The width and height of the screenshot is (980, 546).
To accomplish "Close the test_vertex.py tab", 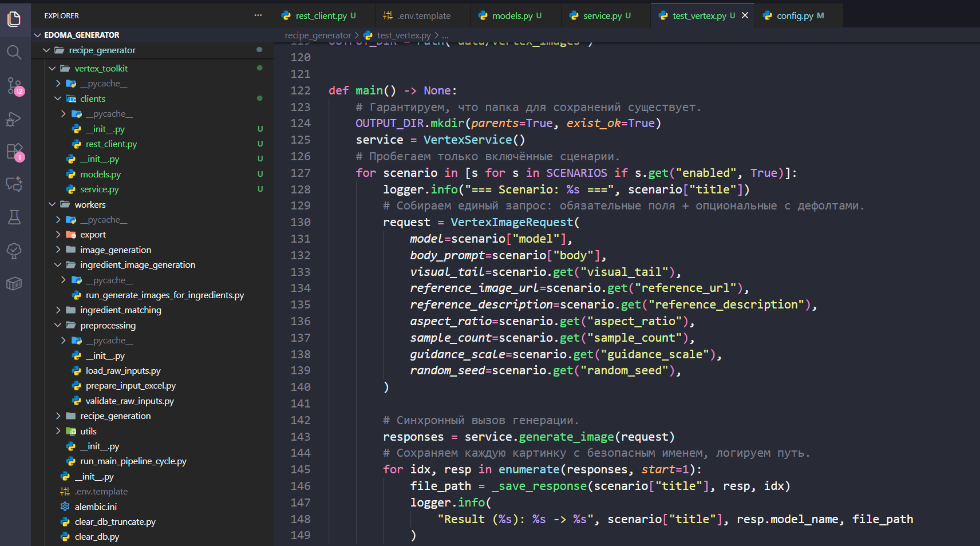I will coord(745,15).
